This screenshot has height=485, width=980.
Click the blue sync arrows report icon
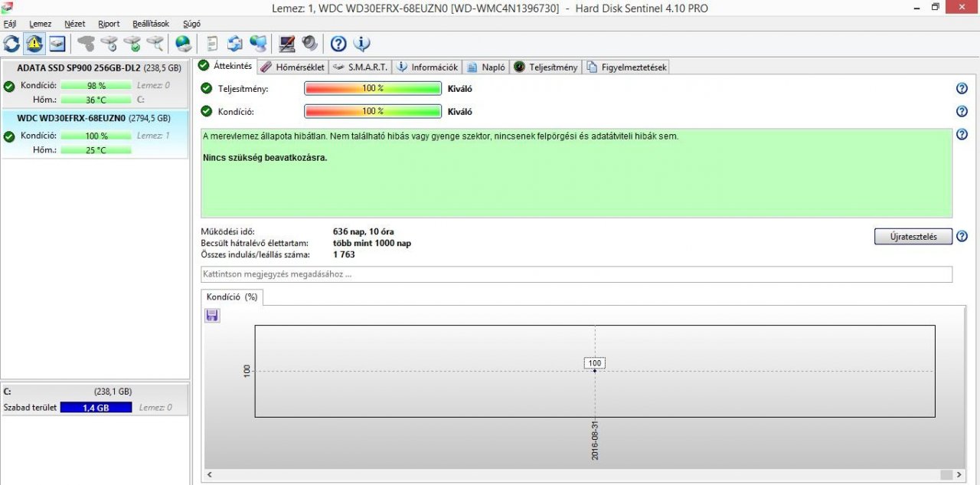pos(235,44)
